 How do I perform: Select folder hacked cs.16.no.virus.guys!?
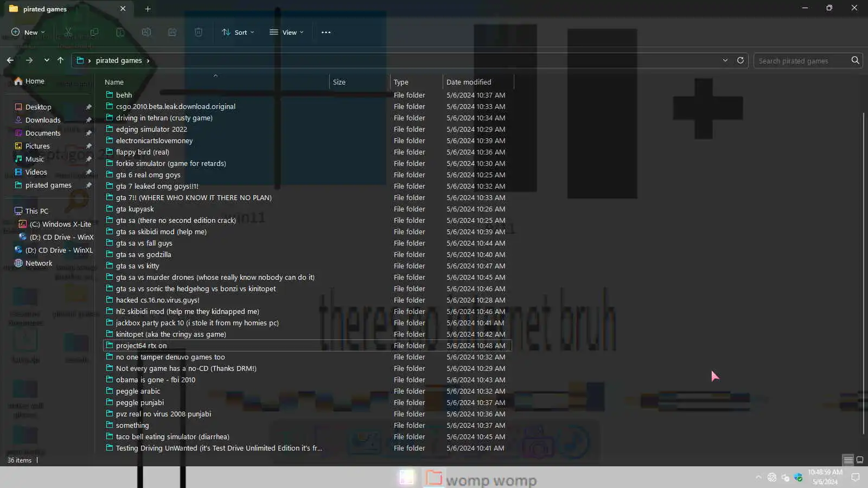point(307,300)
